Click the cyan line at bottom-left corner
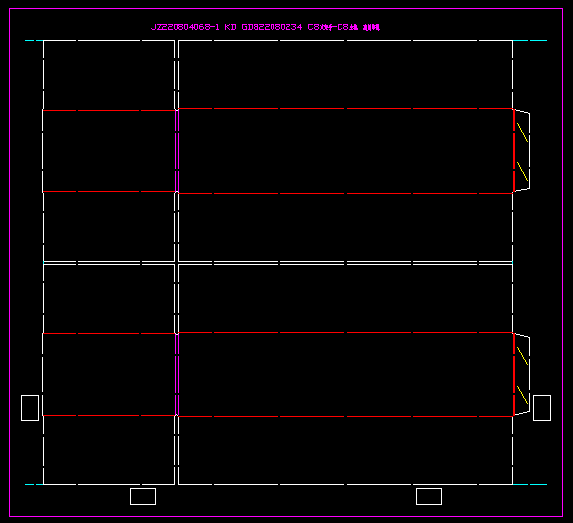Screen dimensions: 573x523 pyautogui.click(x=34, y=485)
